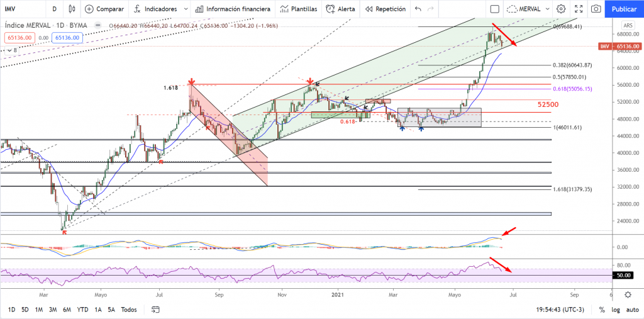Select the 5A date range

[111, 309]
